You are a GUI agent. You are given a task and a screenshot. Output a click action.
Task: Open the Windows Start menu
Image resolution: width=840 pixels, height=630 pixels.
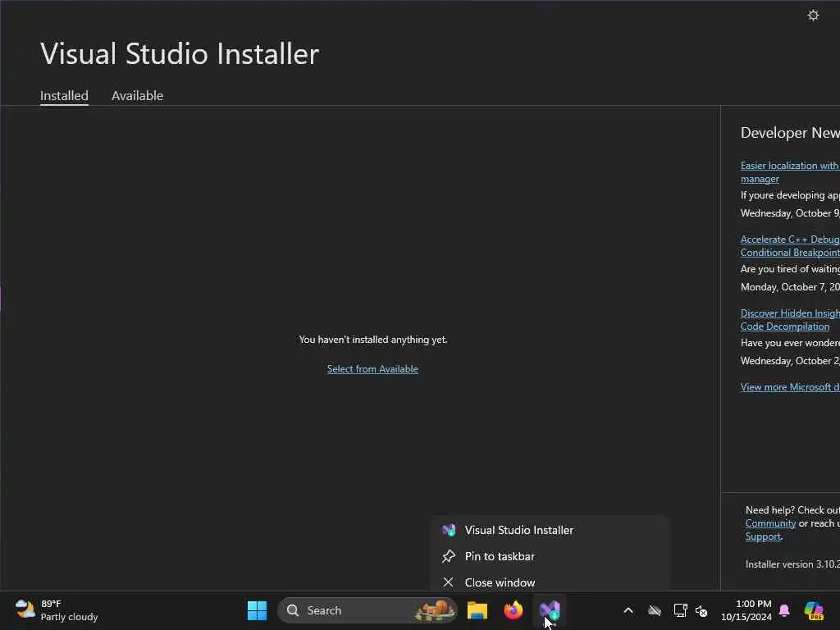click(x=257, y=610)
